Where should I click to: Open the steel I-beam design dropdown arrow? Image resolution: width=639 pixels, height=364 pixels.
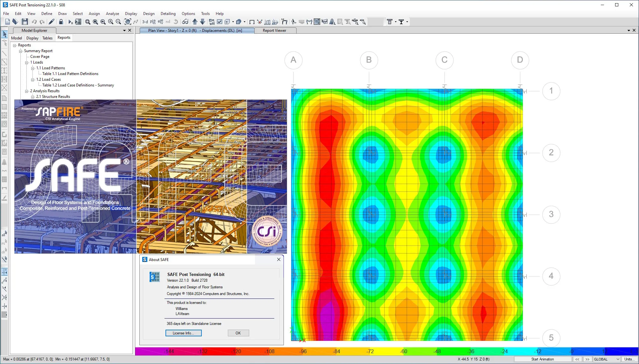pyautogui.click(x=407, y=22)
